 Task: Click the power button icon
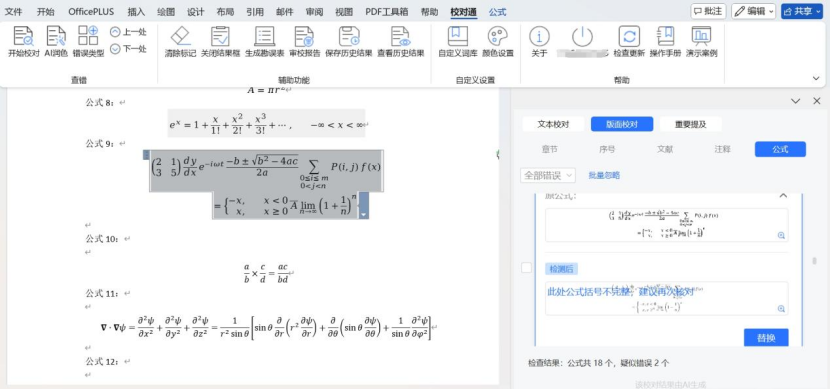click(x=583, y=37)
